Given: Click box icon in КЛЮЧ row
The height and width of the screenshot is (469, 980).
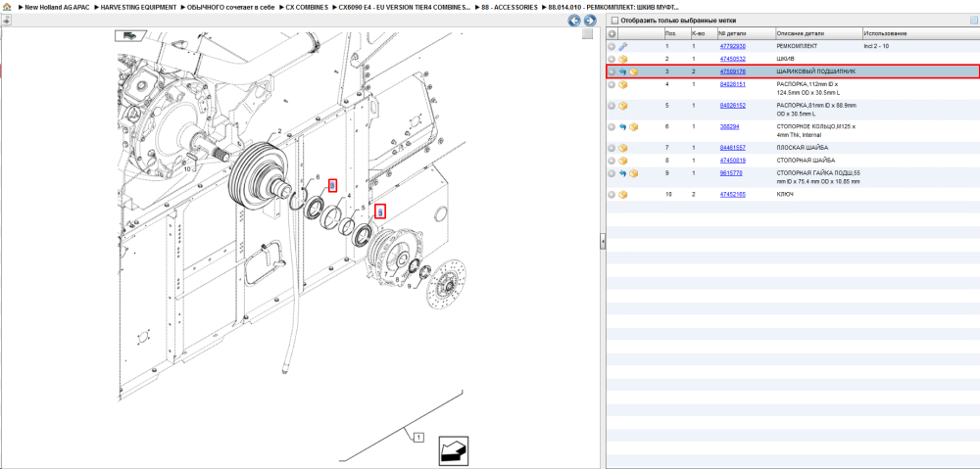Looking at the screenshot, I should tap(623, 195).
